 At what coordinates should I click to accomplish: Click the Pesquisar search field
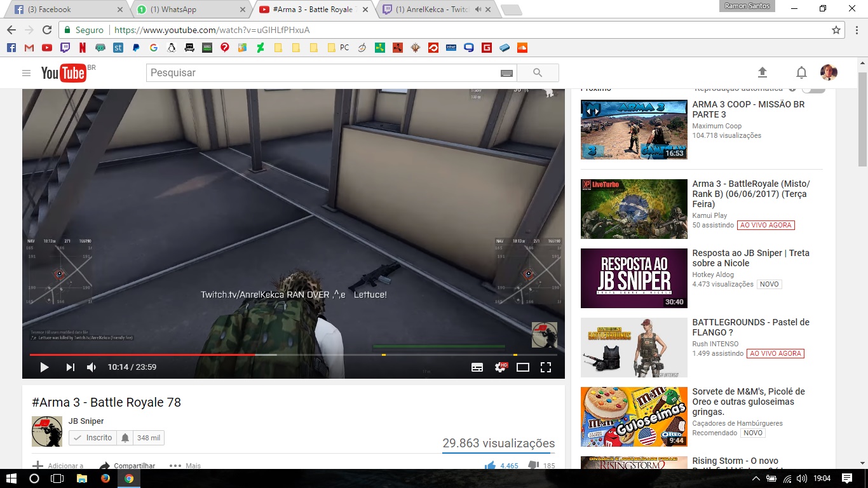[323, 73]
